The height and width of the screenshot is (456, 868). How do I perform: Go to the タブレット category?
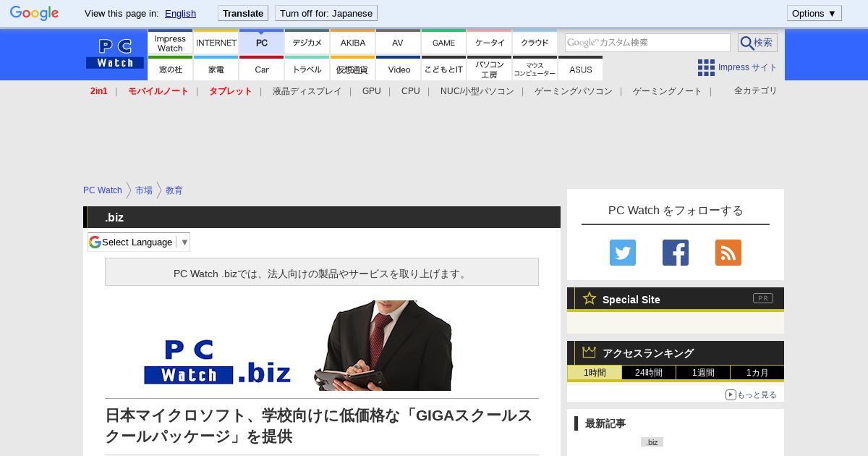click(x=231, y=91)
